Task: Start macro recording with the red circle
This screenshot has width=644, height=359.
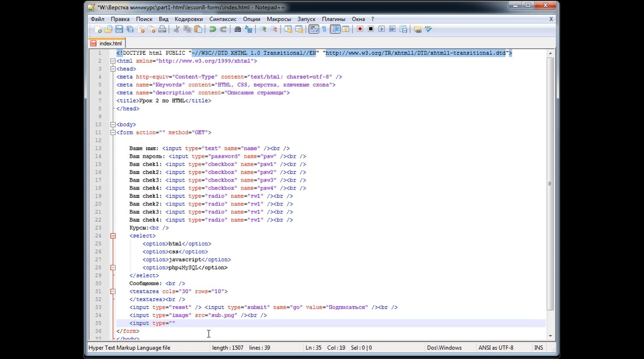Action: click(x=360, y=29)
